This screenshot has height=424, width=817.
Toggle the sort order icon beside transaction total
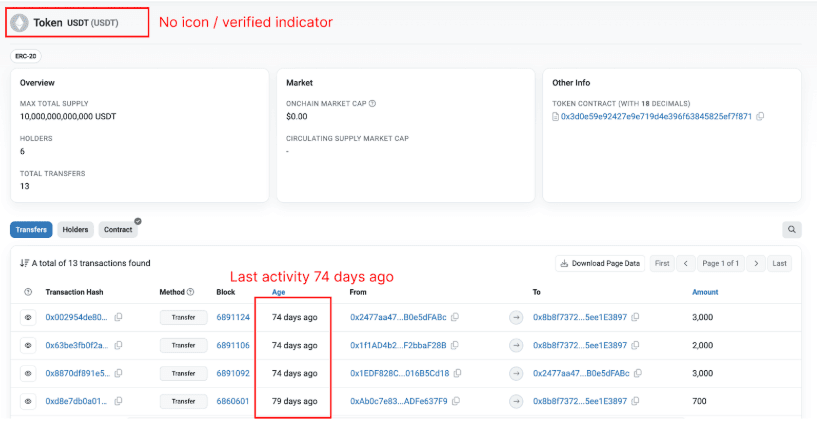24,264
